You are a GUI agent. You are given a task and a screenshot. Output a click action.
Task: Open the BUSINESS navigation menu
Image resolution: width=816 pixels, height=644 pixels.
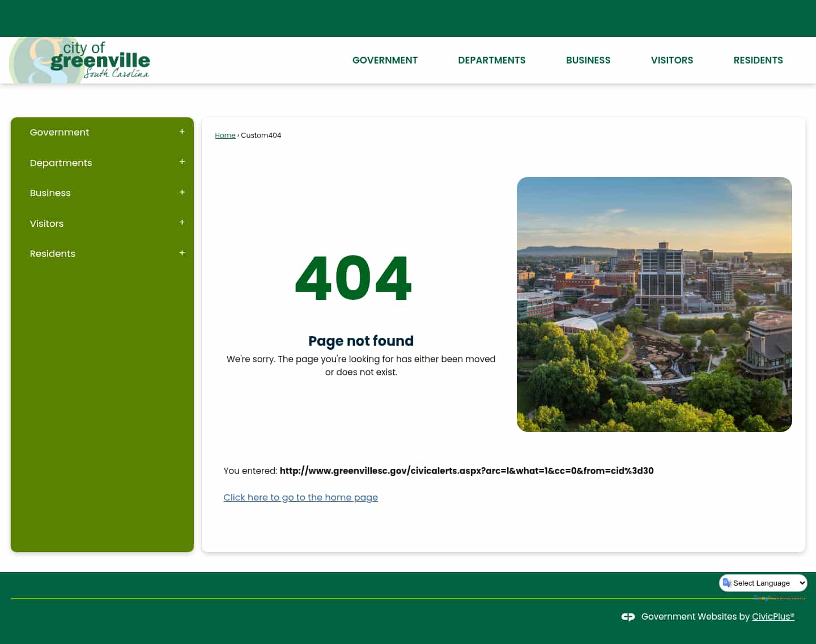[x=588, y=60]
